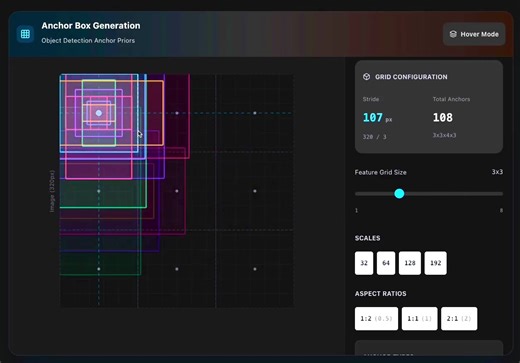Click the highlighted top-left anchor center point
The width and height of the screenshot is (520, 363).
(x=99, y=113)
